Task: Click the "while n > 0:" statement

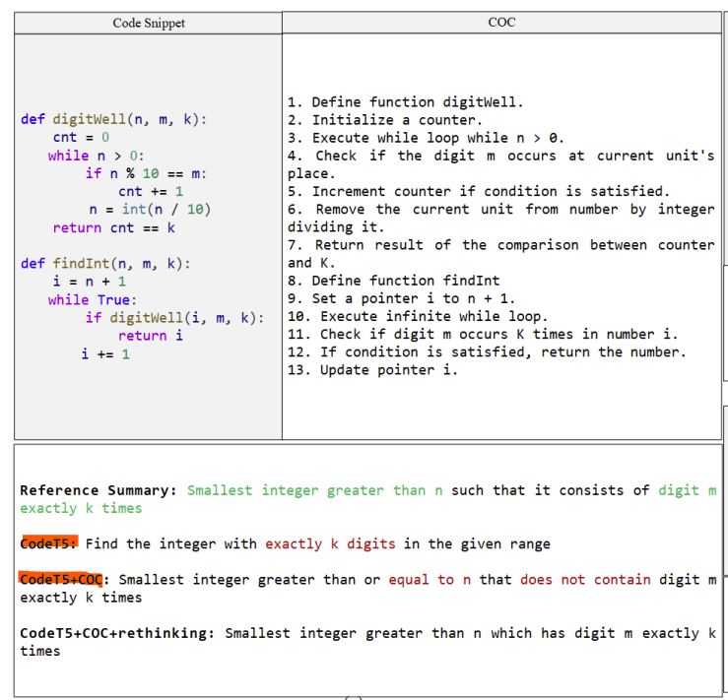Action: tap(97, 156)
